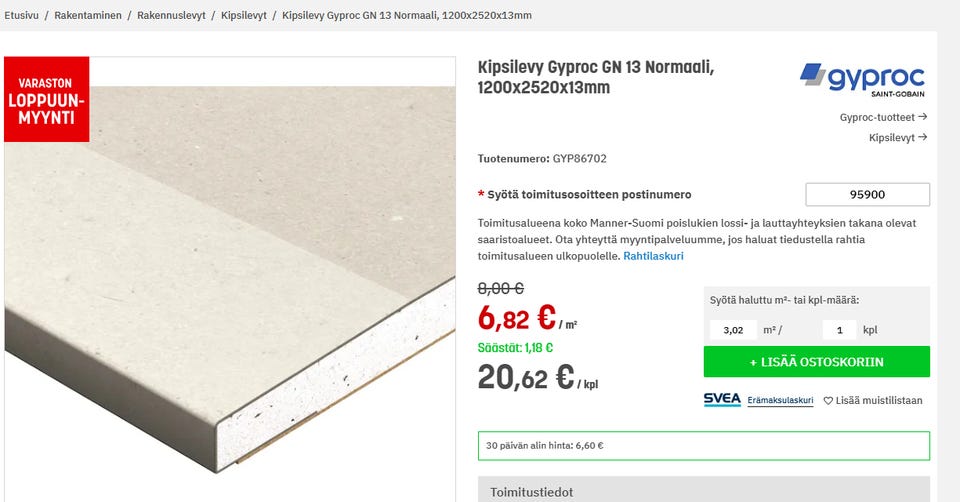
Task: Click the square meter quantity field 3,02
Action: (733, 330)
